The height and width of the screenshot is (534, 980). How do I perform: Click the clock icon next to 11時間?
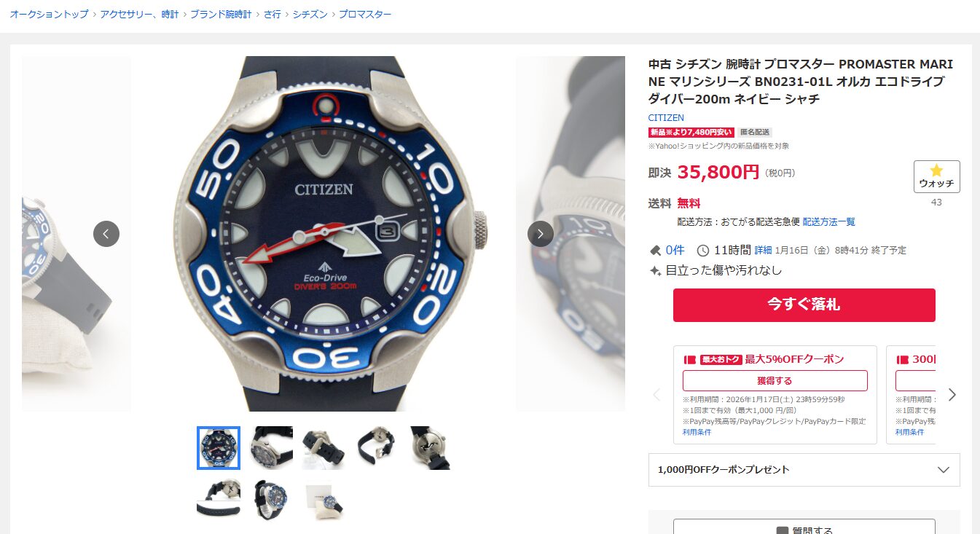pyautogui.click(x=703, y=250)
